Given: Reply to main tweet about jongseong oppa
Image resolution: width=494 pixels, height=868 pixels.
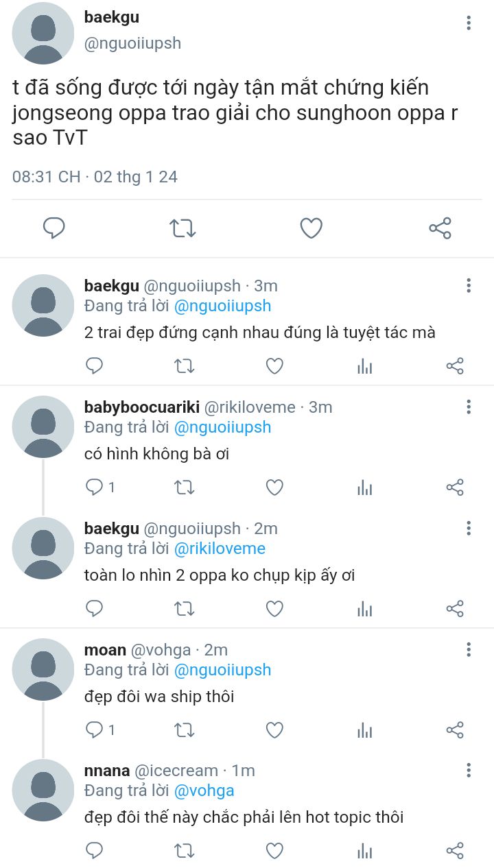Looking at the screenshot, I should (54, 228).
